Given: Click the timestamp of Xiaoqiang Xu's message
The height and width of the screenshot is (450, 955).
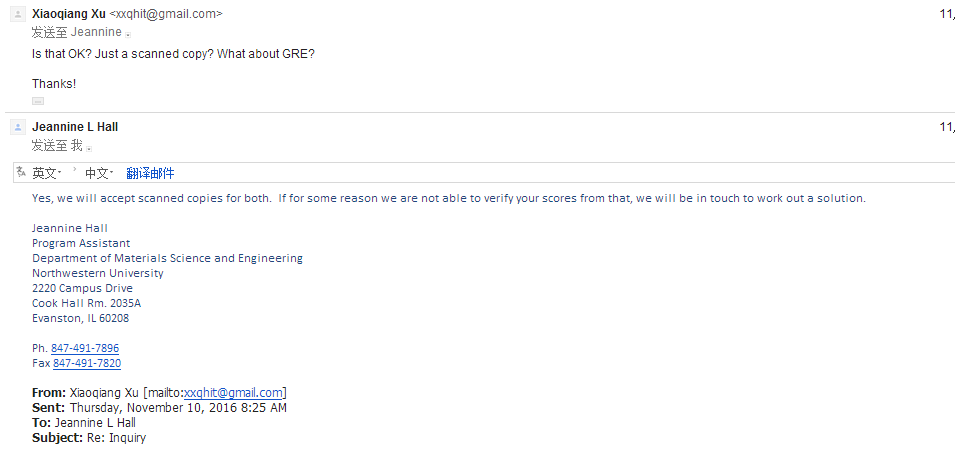Looking at the screenshot, I should tap(947, 14).
